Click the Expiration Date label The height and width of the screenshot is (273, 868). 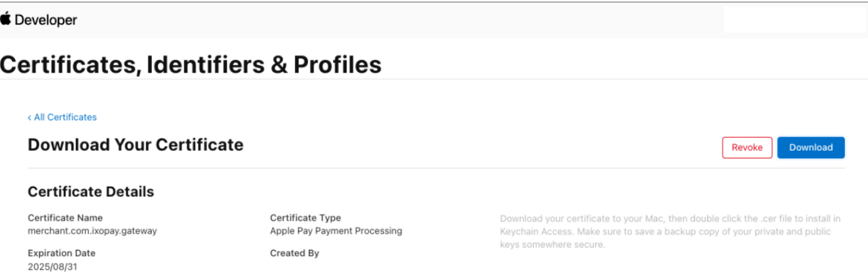pos(61,253)
